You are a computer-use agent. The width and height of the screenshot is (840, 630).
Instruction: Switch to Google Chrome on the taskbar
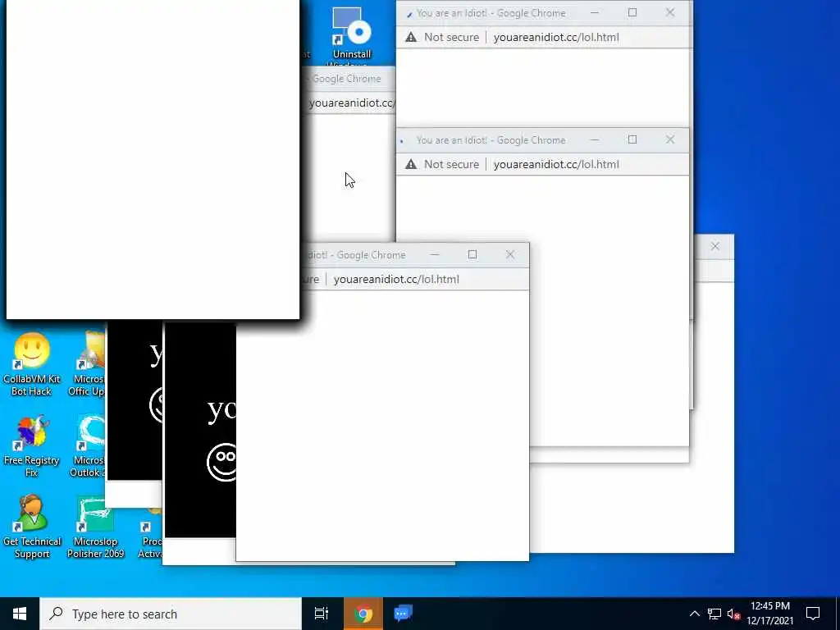pos(363,614)
